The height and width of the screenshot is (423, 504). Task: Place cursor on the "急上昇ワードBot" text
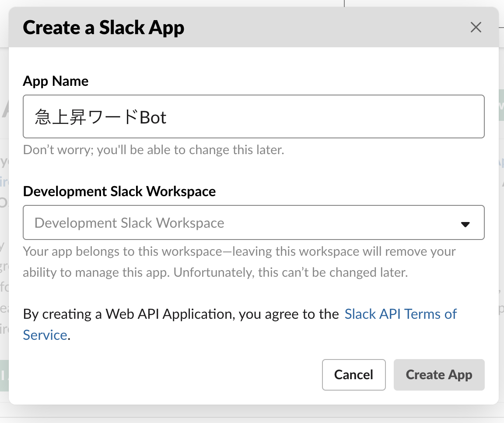101,117
